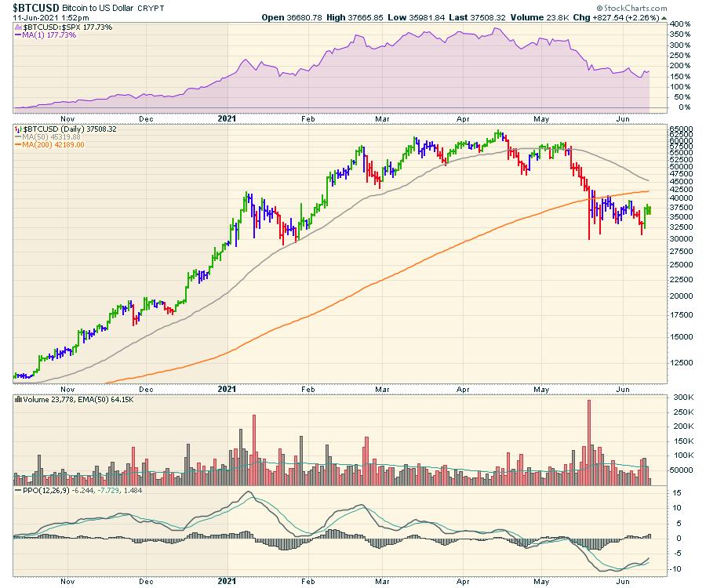Viewport: 706px width, 588px height.
Task: Click the $BTCUSD (Daily) price legend icon
Action: 19,129
